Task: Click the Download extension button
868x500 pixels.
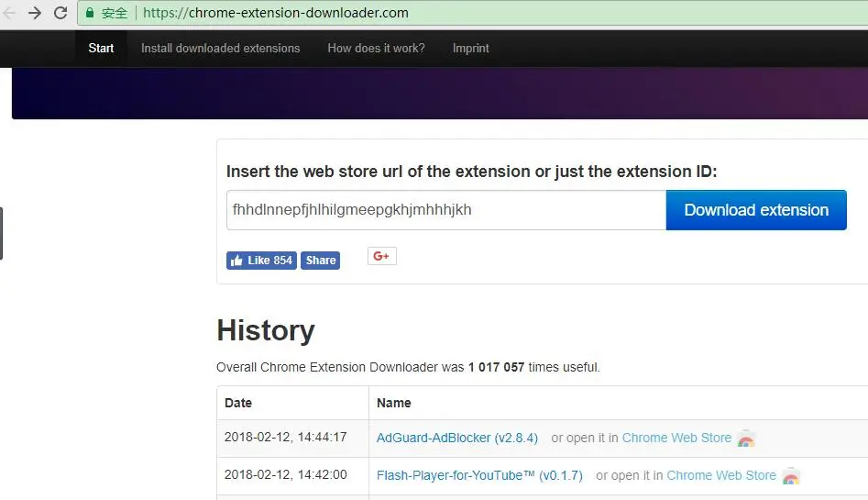Action: pyautogui.click(x=756, y=210)
